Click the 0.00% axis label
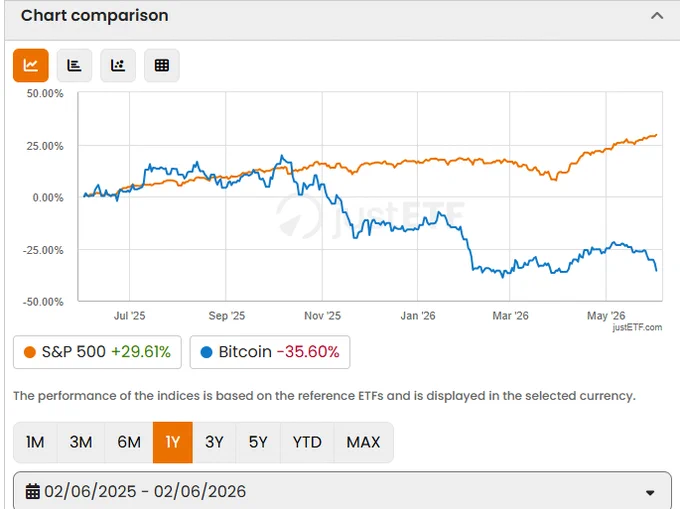Image resolution: width=680 pixels, height=509 pixels. tap(48, 198)
